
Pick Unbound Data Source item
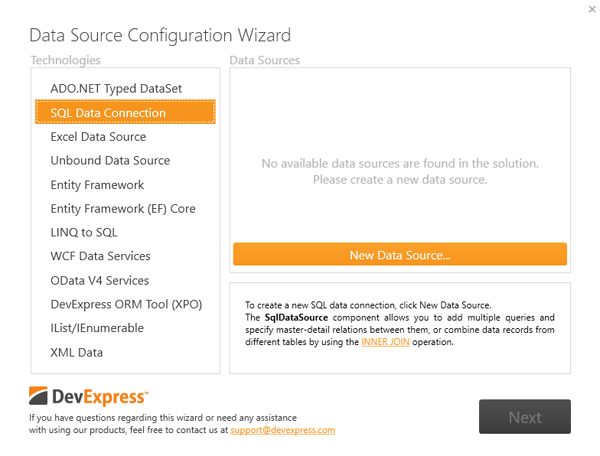(x=110, y=161)
